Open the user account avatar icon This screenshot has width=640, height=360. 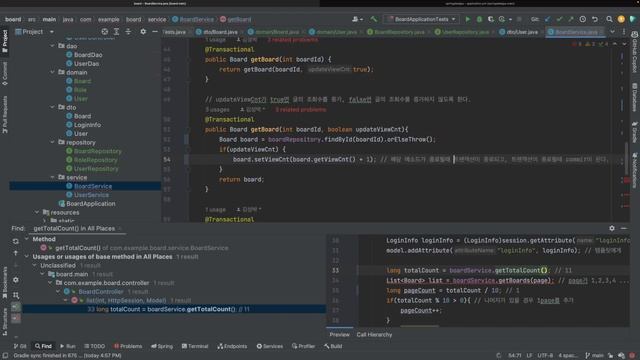coord(621,19)
